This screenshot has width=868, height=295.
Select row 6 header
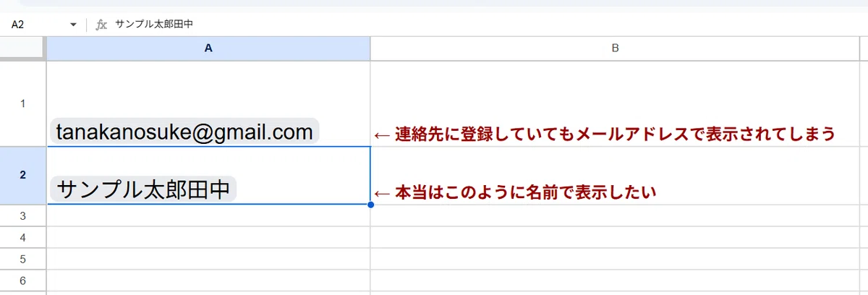[x=23, y=281]
